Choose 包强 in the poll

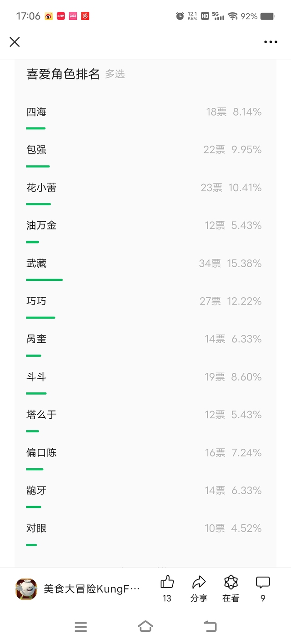pos(36,150)
